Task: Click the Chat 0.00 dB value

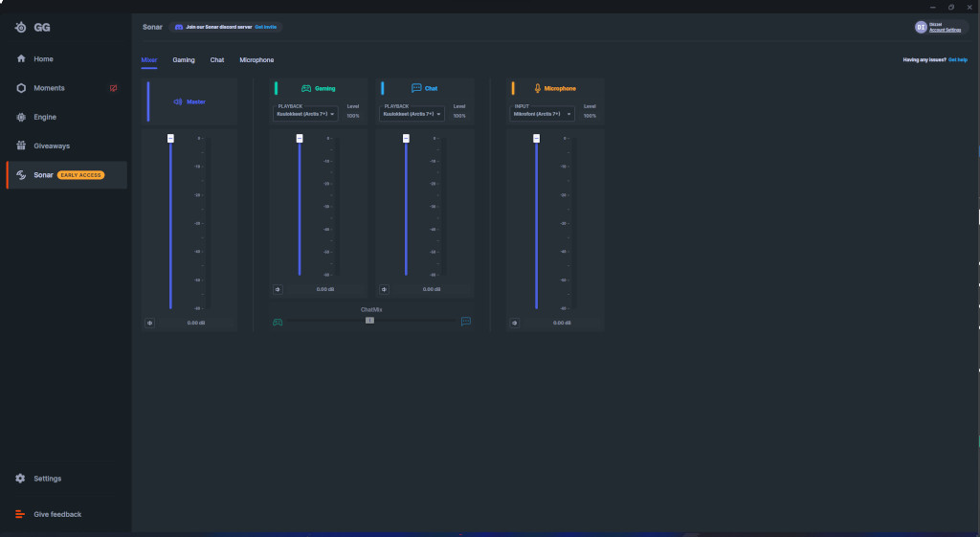Action: click(x=432, y=289)
